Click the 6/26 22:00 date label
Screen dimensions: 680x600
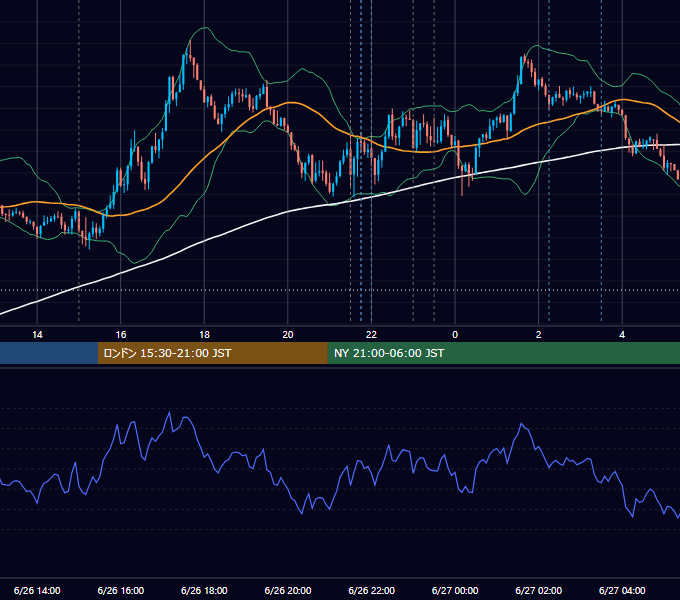tap(371, 590)
